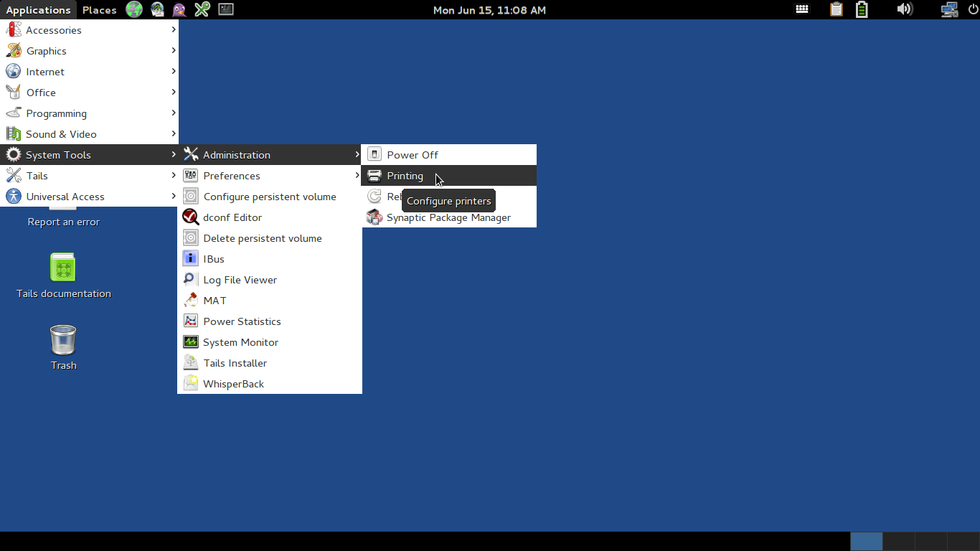980x551 pixels.
Task: Open the on-screen keyboard icon in tray
Action: tap(802, 9)
